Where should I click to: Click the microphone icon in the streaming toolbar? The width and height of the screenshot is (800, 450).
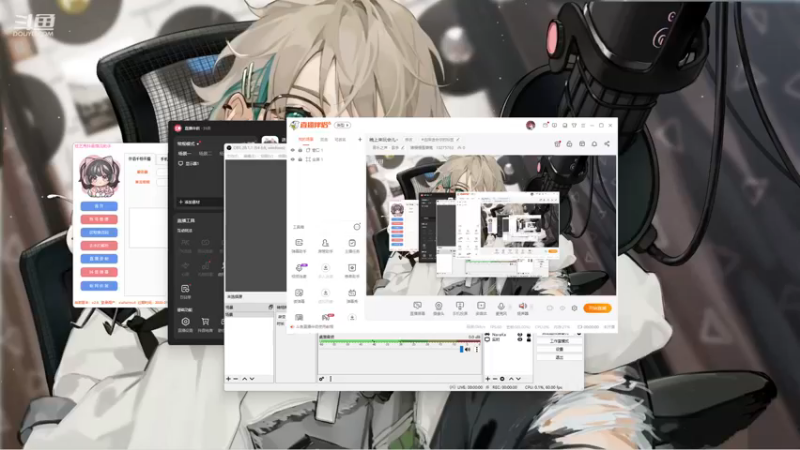coord(501,306)
